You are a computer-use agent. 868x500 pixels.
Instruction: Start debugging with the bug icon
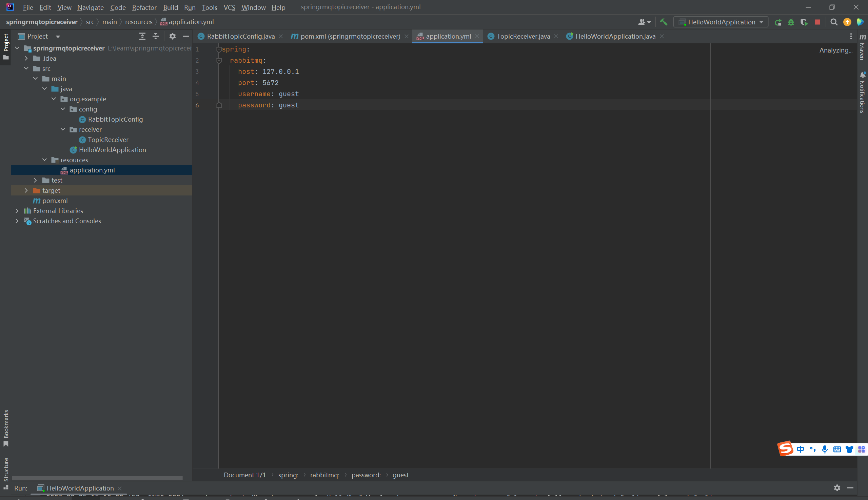coord(791,22)
